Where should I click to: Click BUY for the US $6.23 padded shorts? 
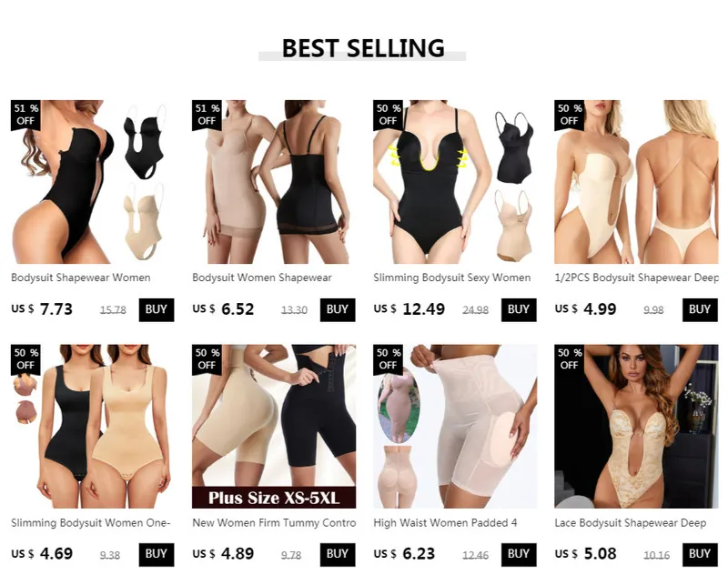coord(519,554)
